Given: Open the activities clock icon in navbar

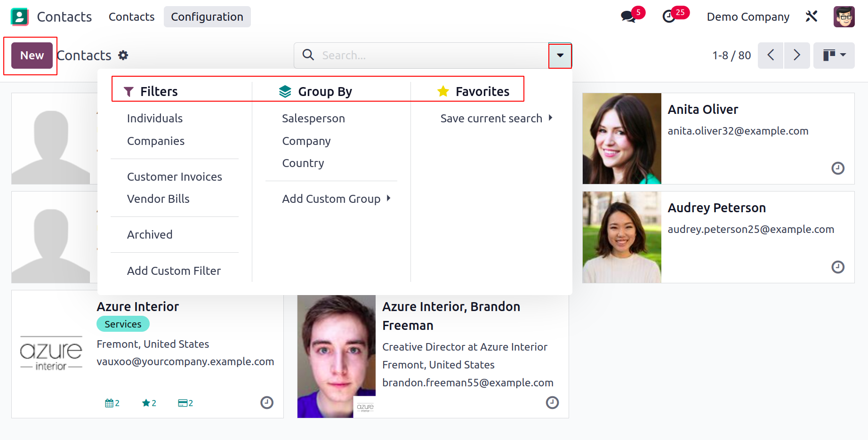Looking at the screenshot, I should (669, 17).
